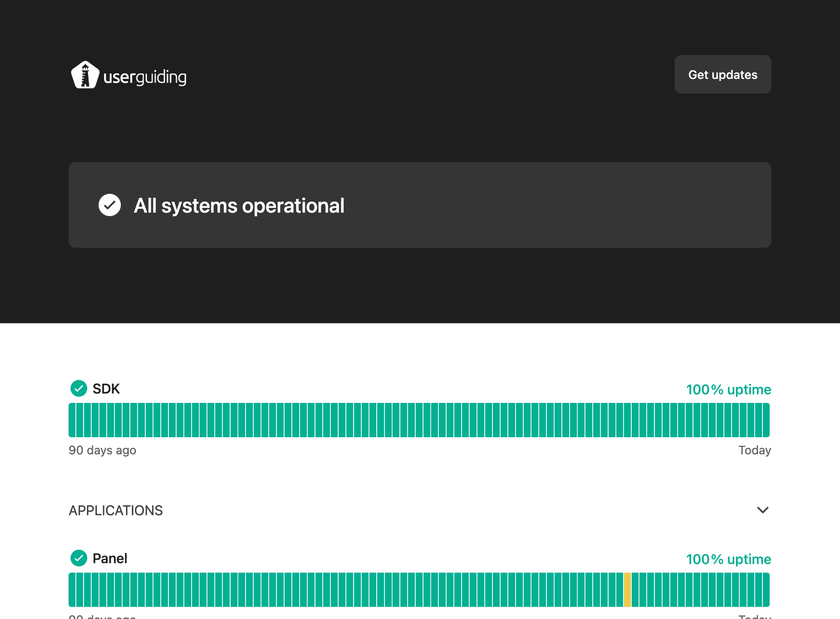Click the UserGuiding lighthouse logo icon
840x619 pixels.
pos(85,75)
